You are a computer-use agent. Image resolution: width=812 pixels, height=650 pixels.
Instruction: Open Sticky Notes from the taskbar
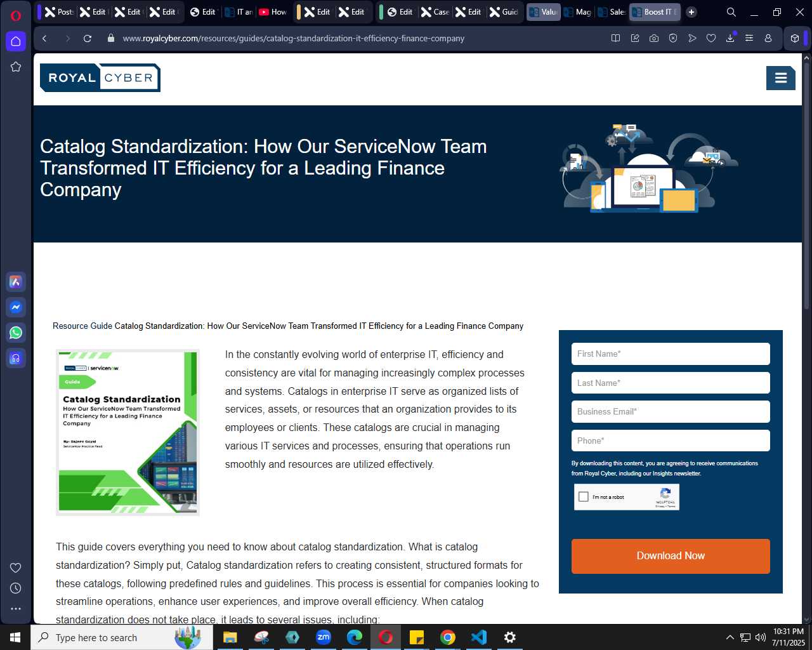point(417,637)
